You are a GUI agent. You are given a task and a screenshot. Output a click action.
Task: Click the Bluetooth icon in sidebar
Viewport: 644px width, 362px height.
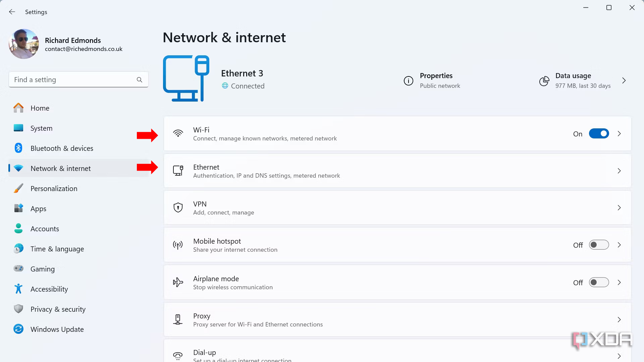pos(18,148)
